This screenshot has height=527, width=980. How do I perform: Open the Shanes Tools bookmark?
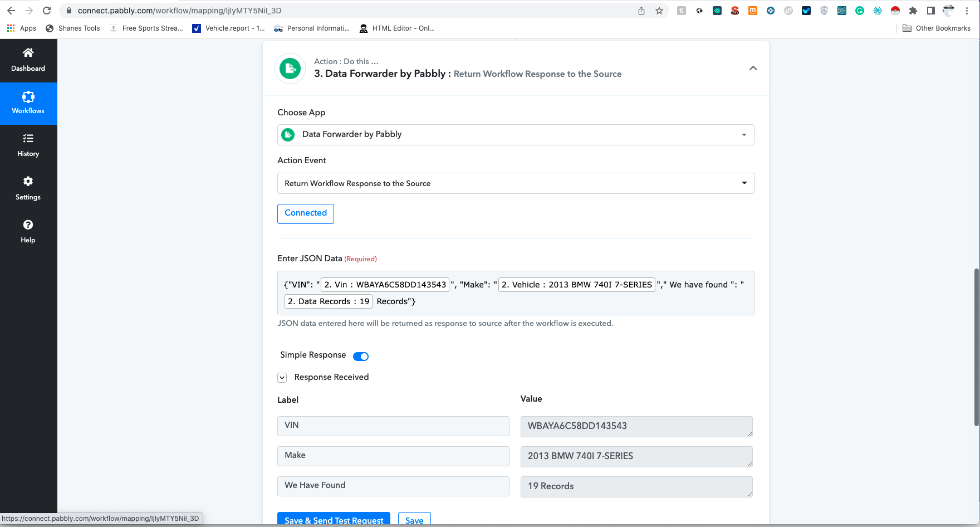pos(73,28)
